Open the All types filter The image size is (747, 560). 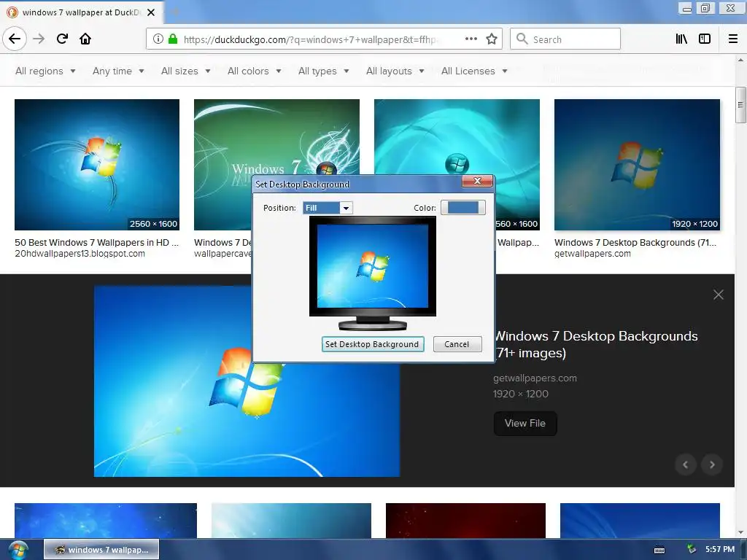click(323, 71)
